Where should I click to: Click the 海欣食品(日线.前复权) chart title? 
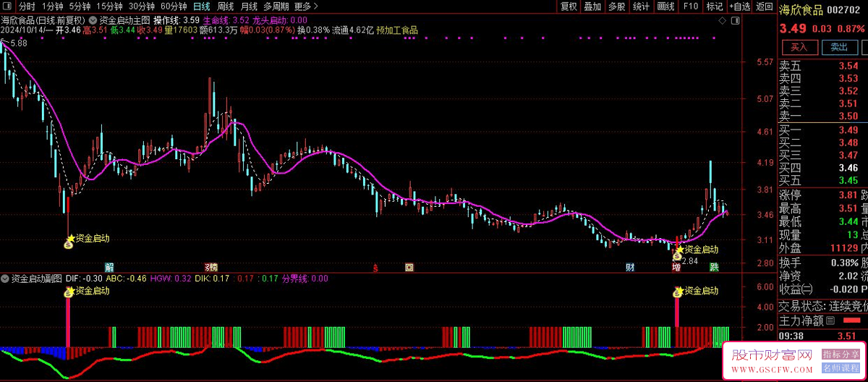click(x=43, y=20)
